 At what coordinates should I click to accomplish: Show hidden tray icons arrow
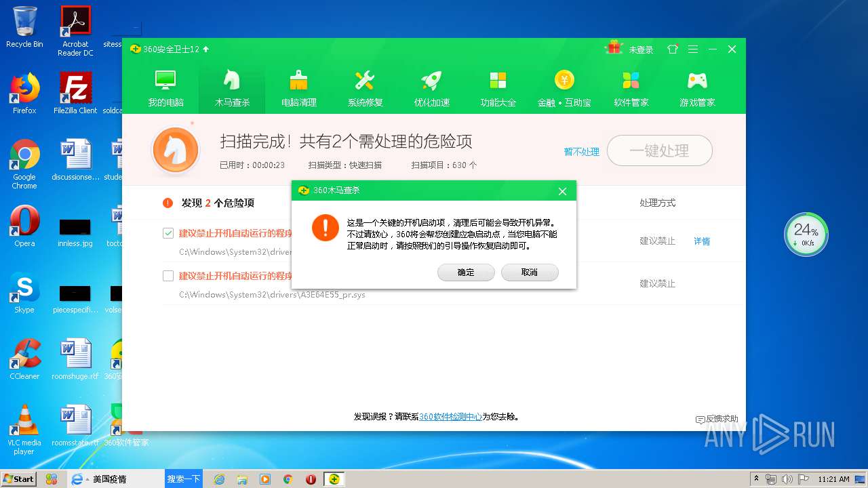coord(756,479)
